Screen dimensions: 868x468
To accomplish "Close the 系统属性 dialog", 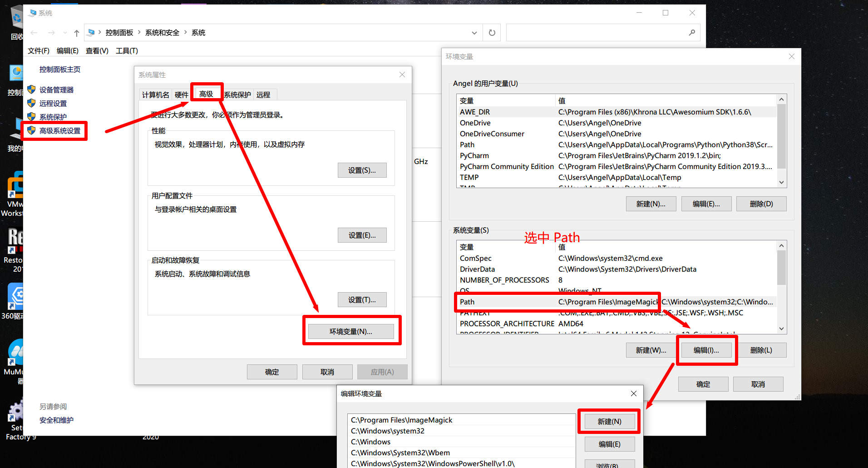I will tap(402, 75).
